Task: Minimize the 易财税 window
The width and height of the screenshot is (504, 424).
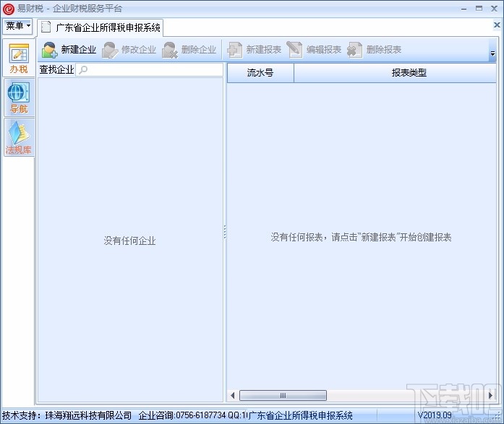Action: [464, 9]
